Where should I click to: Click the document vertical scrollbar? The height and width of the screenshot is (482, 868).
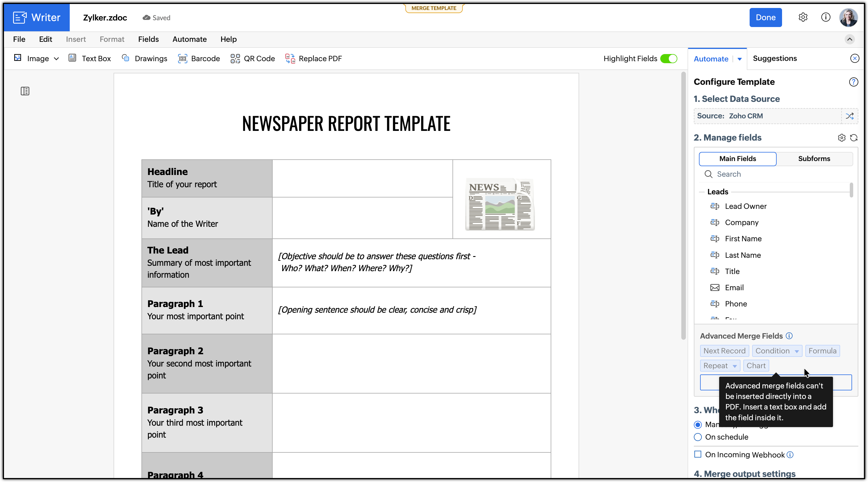[x=683, y=205]
